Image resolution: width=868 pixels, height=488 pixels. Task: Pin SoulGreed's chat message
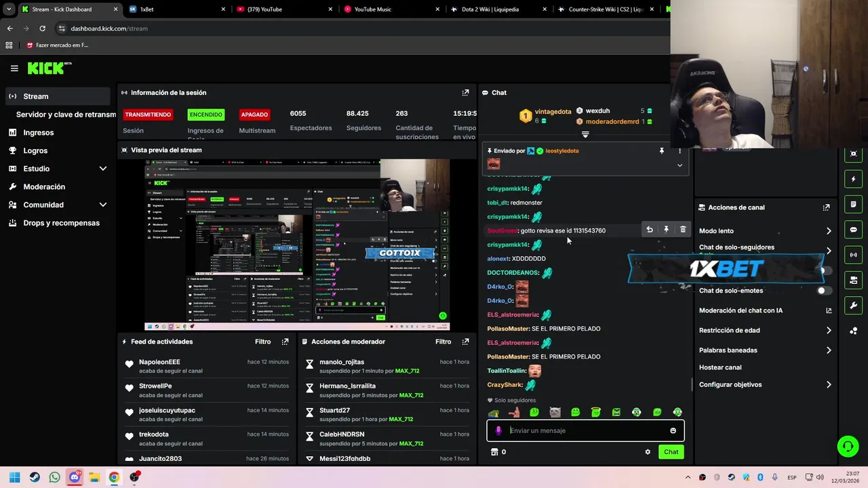[x=666, y=230]
